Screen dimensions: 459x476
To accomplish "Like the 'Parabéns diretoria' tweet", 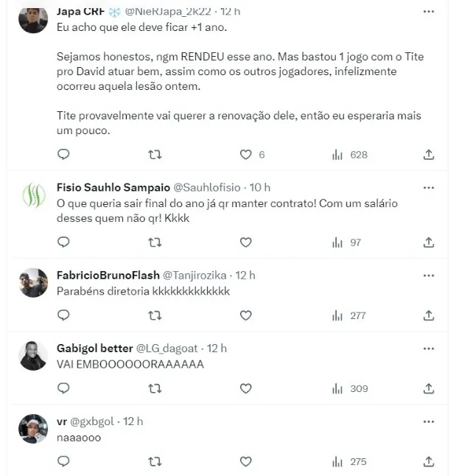I will (x=246, y=315).
